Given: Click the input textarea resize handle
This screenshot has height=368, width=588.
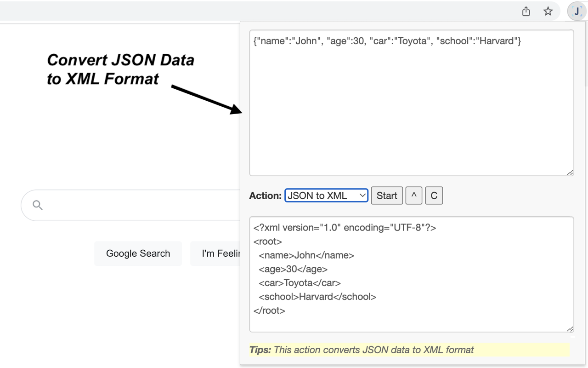Looking at the screenshot, I should tap(571, 172).
